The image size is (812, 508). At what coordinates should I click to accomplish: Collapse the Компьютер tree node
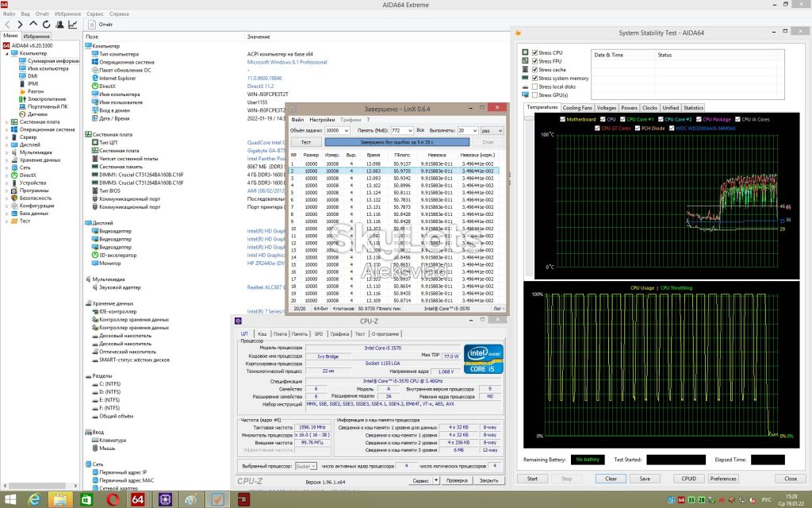(x=6, y=53)
